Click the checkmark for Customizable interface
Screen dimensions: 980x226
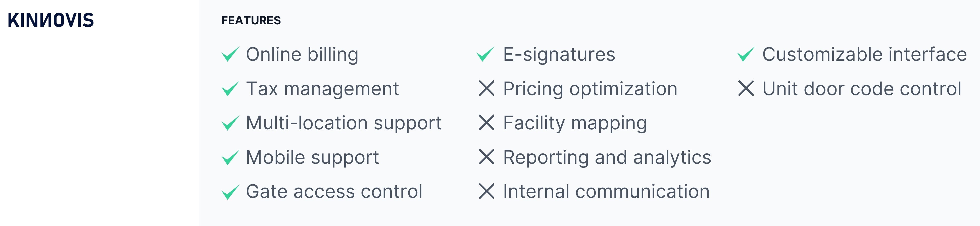click(x=746, y=54)
